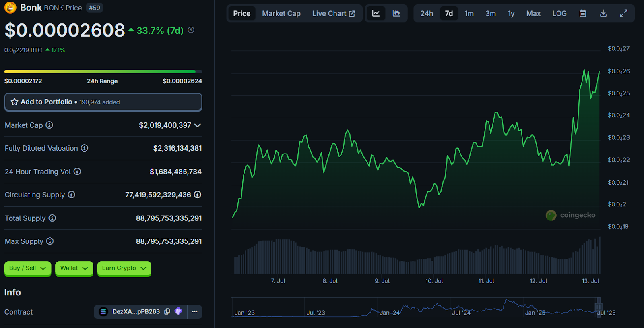Click the Market Cap info icon
644x328 pixels.
pyautogui.click(x=49, y=125)
